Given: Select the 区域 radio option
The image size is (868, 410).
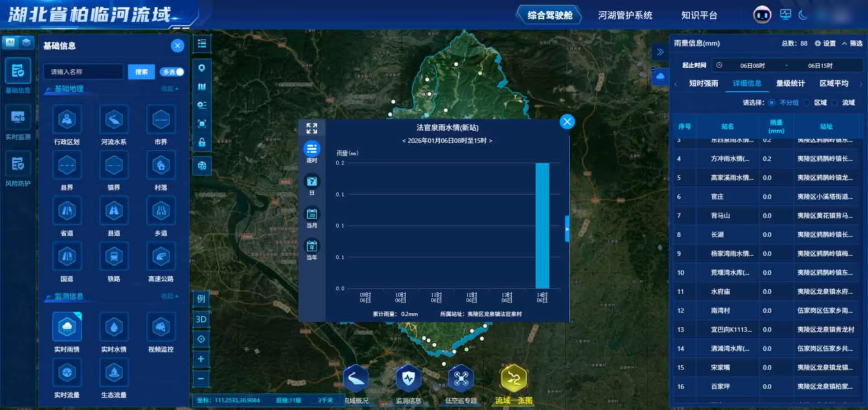Looking at the screenshot, I should click(x=807, y=103).
